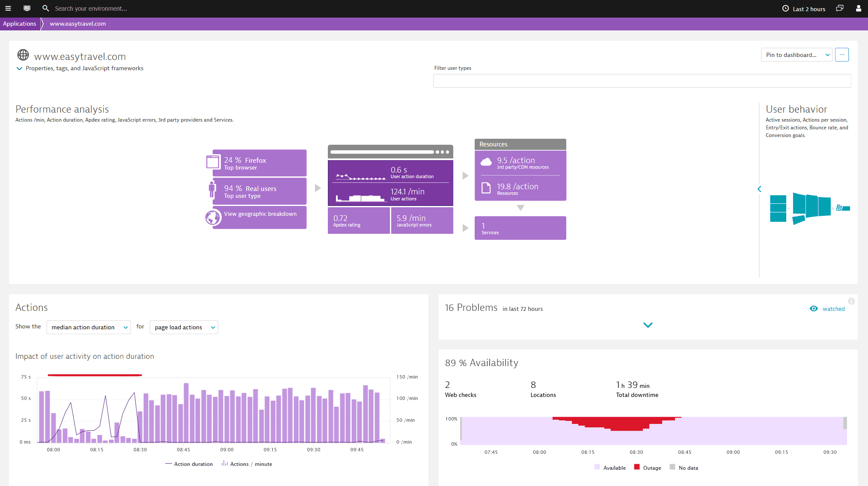This screenshot has height=486, width=868.
Task: Open the median action duration dropdown
Action: [x=89, y=327]
